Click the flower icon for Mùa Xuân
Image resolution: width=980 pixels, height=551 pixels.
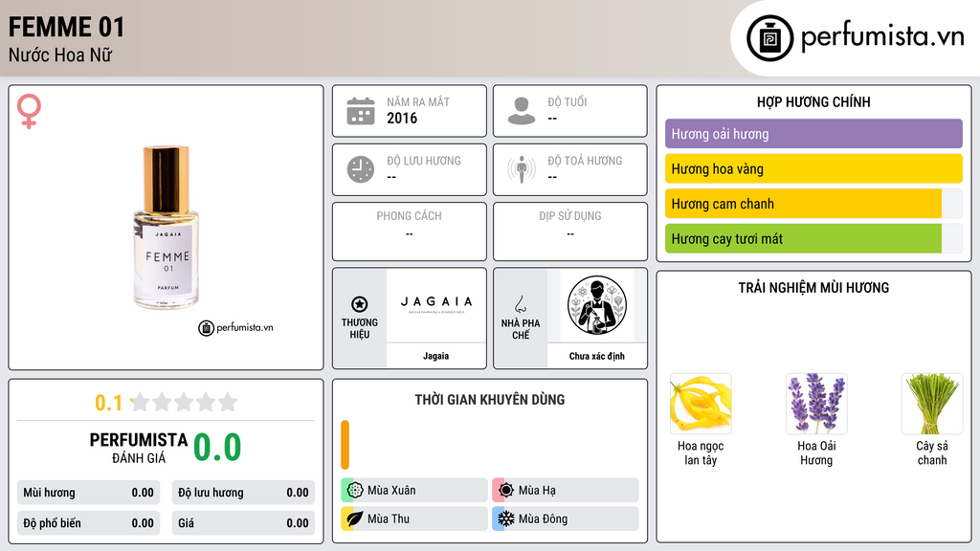(x=355, y=491)
